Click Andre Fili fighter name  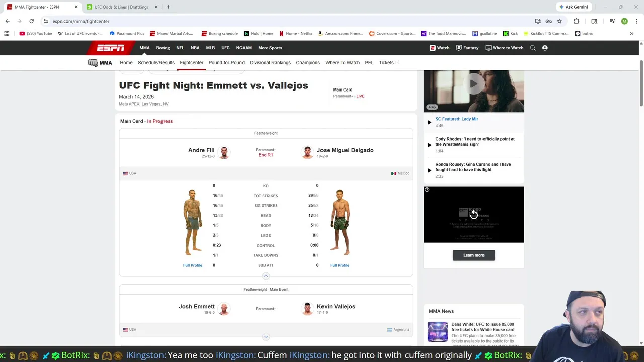pos(201,150)
